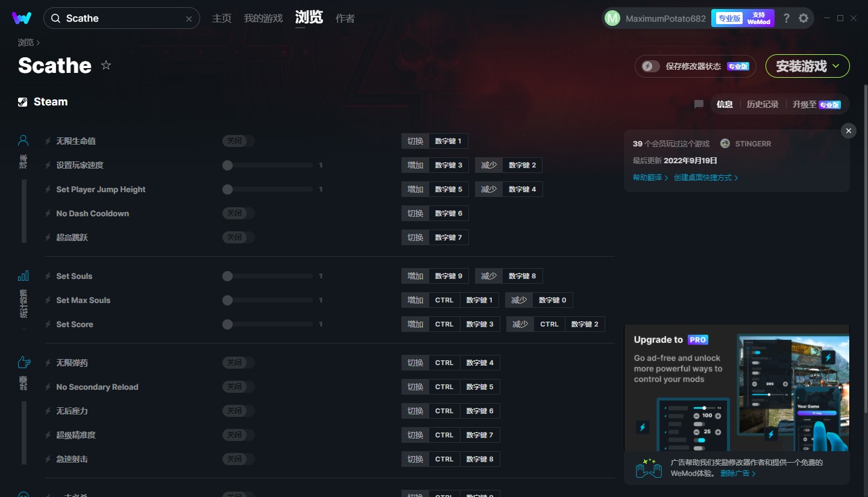Click MaximumPotato682 username
Viewport: 868px width, 497px height.
click(x=665, y=19)
